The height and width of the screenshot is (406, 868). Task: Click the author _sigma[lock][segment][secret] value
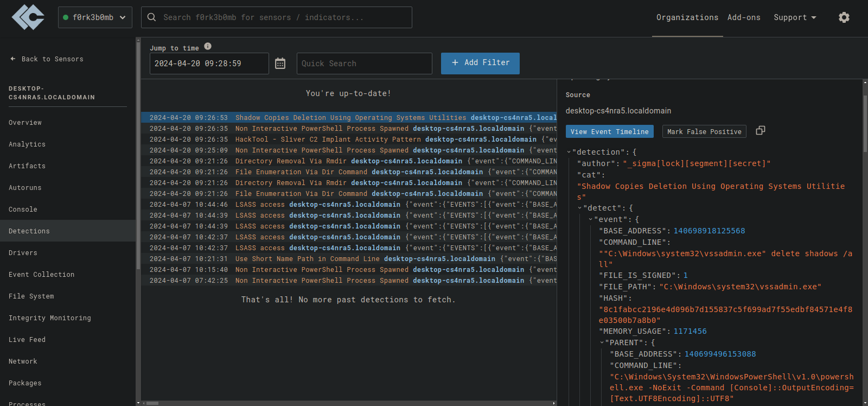pos(697,163)
